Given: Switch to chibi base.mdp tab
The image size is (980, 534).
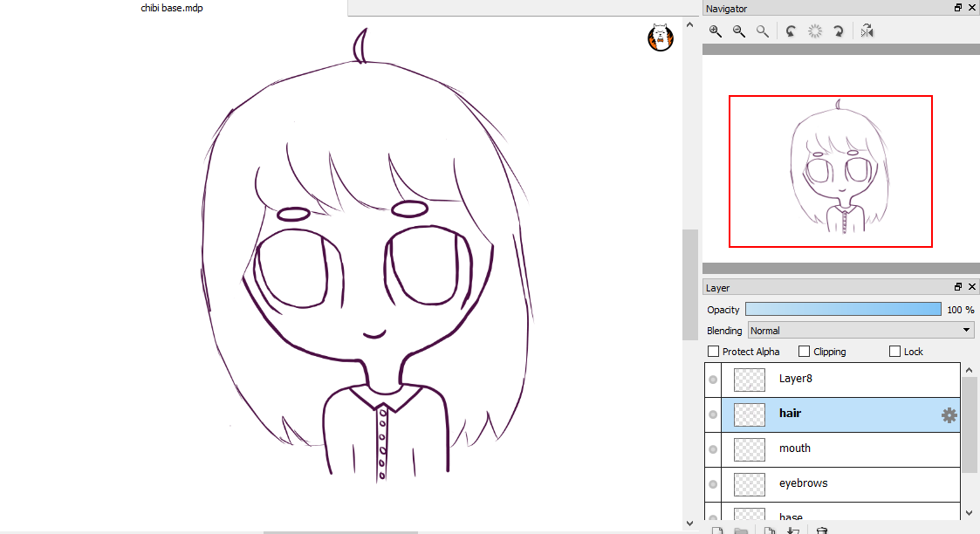Looking at the screenshot, I should [x=172, y=8].
